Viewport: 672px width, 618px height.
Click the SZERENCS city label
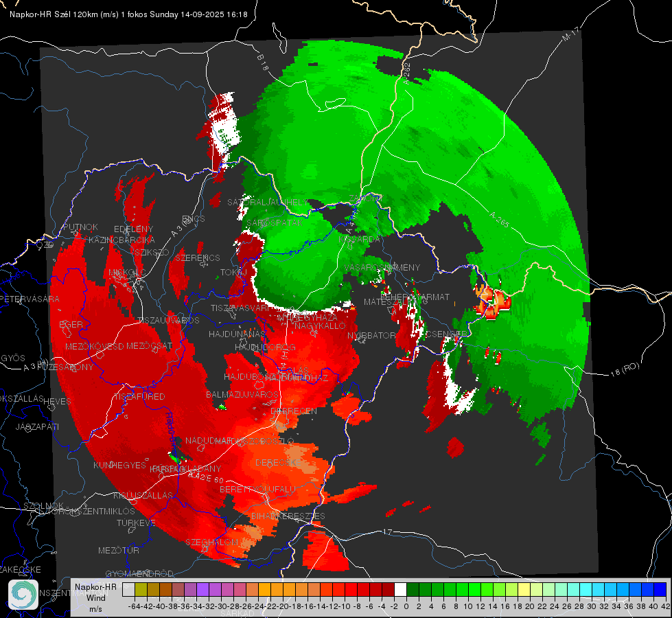198,257
